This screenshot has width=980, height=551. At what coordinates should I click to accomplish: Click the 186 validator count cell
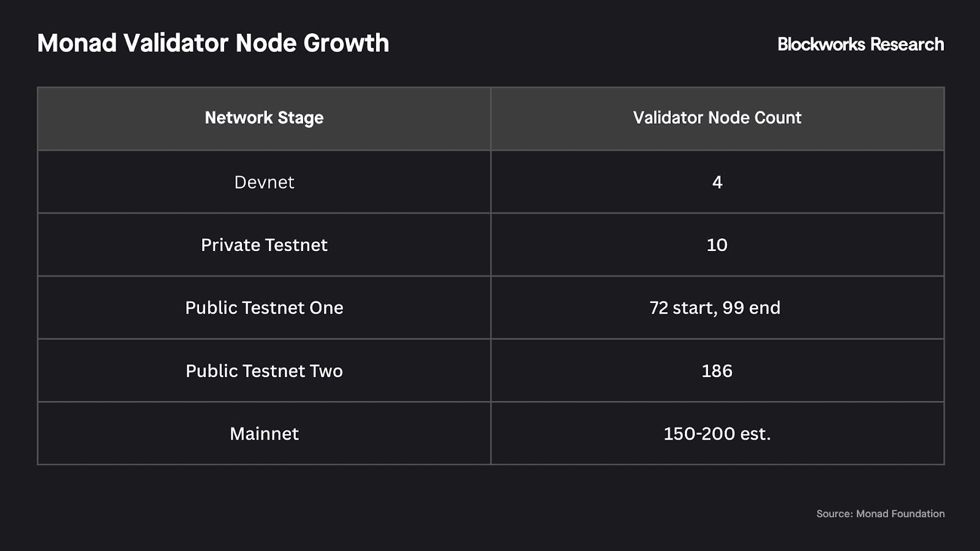click(x=717, y=371)
